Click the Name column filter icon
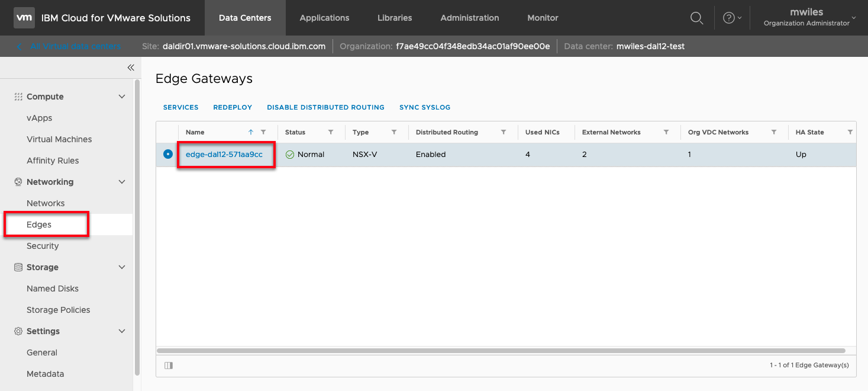The image size is (868, 391). (263, 132)
